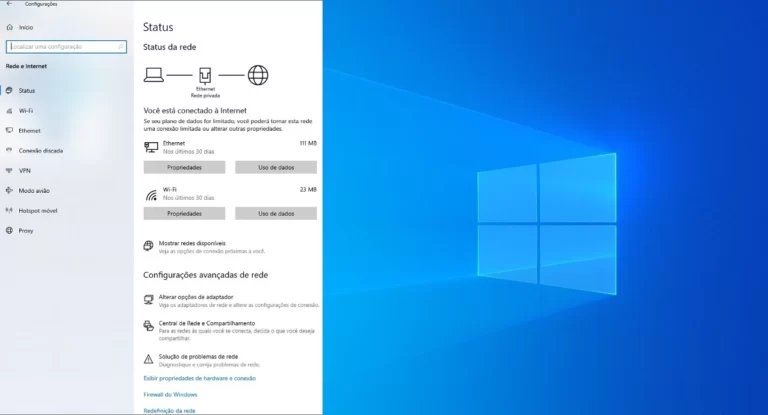Click the Modo avião airplane icon
Image resolution: width=768 pixels, height=415 pixels.
(x=9, y=191)
